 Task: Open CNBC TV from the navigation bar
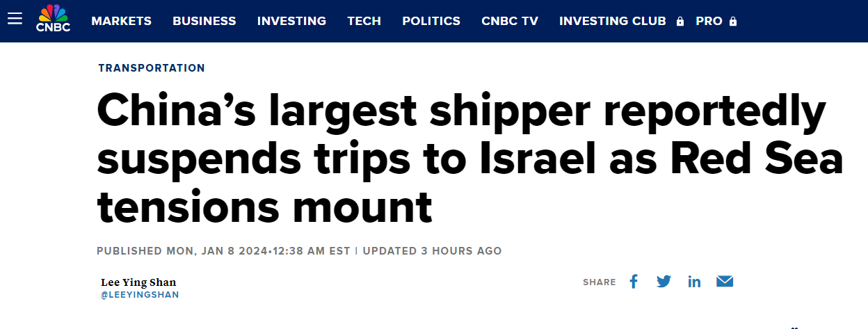pos(510,21)
